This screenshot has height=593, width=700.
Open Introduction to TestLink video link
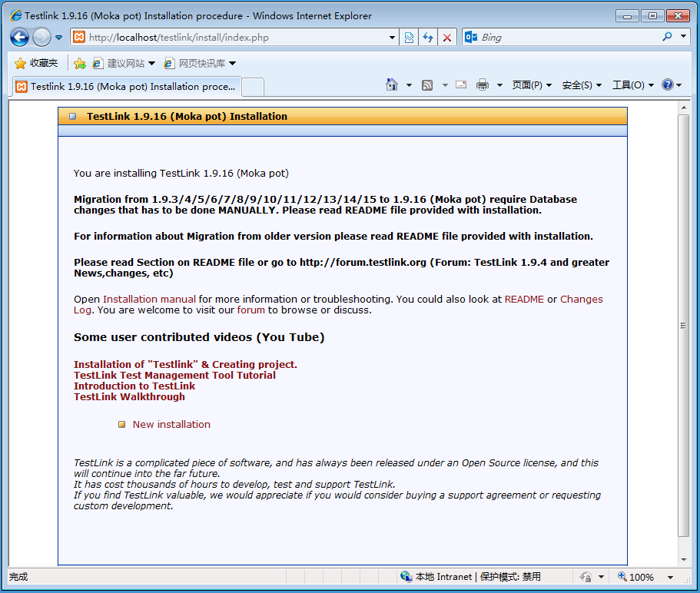coord(134,386)
